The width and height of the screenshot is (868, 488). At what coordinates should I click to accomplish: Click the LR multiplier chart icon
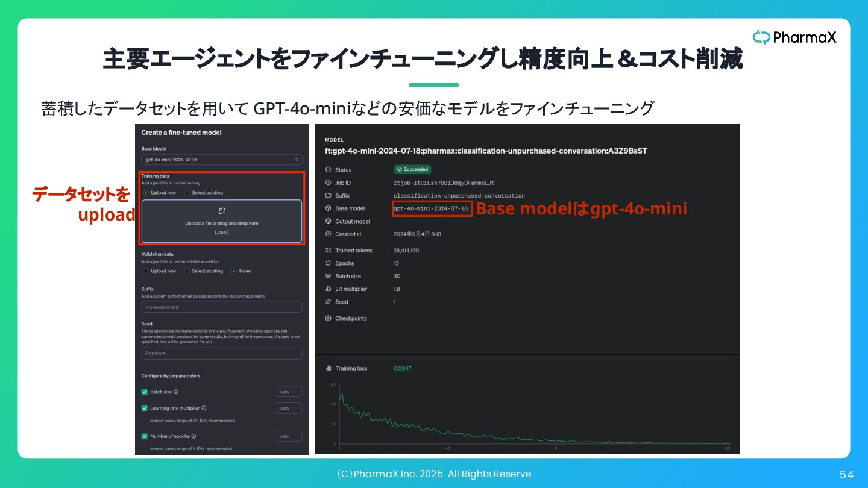tap(328, 289)
